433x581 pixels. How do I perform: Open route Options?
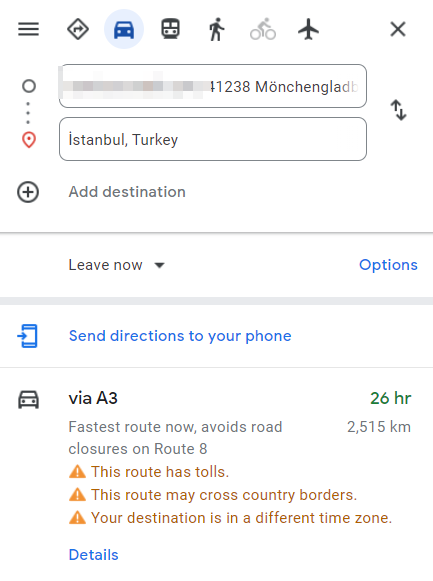tap(388, 265)
